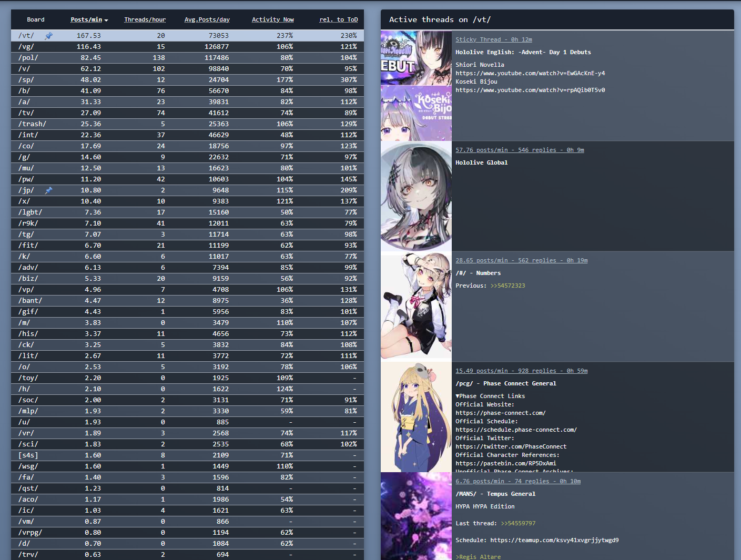Select the /tv/ board row

tap(187, 113)
